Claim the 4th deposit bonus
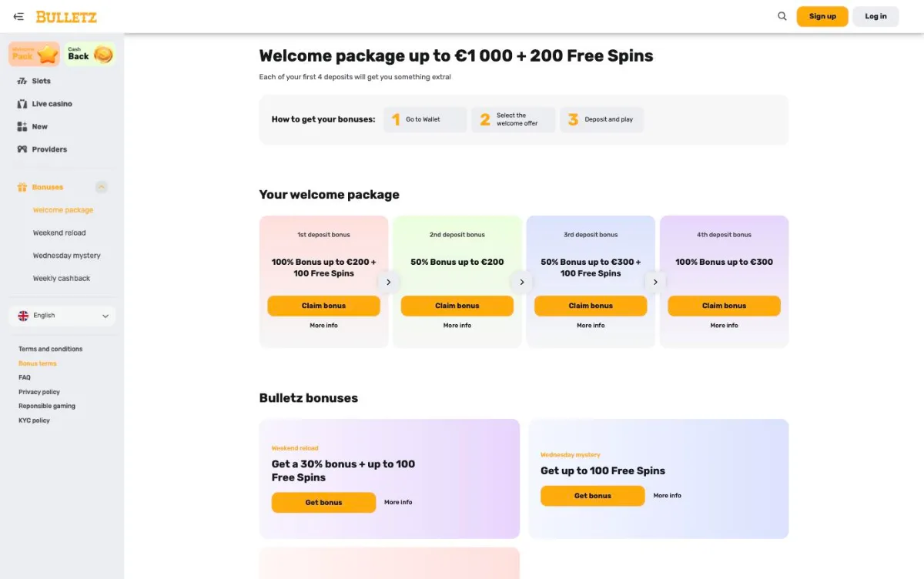 (724, 306)
